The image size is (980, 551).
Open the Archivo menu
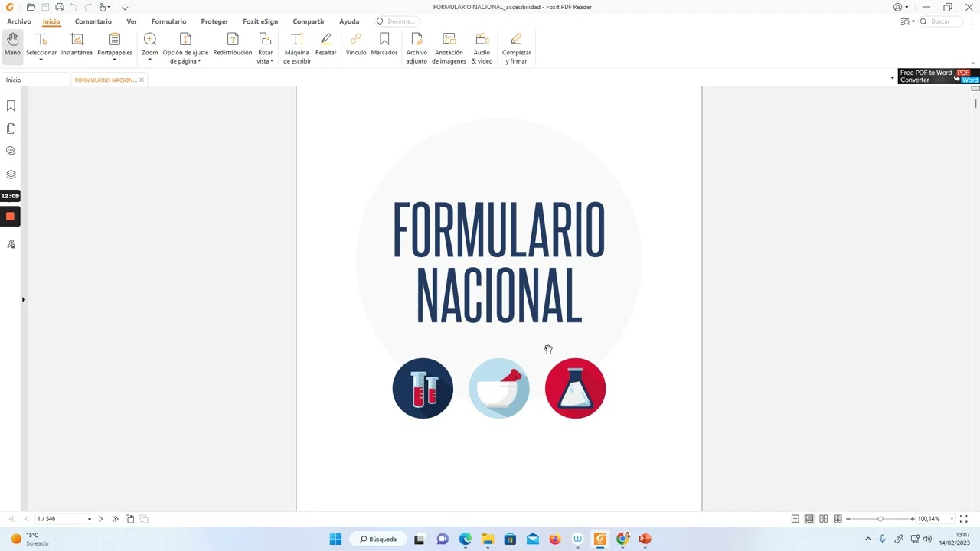point(19,21)
